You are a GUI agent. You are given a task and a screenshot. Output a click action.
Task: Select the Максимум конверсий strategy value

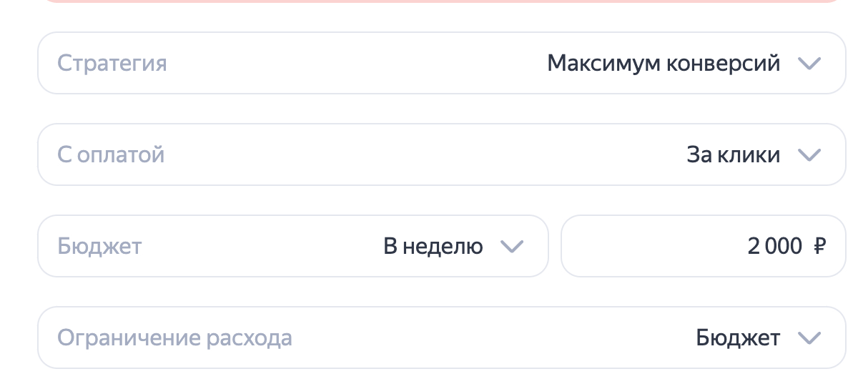coord(663,64)
